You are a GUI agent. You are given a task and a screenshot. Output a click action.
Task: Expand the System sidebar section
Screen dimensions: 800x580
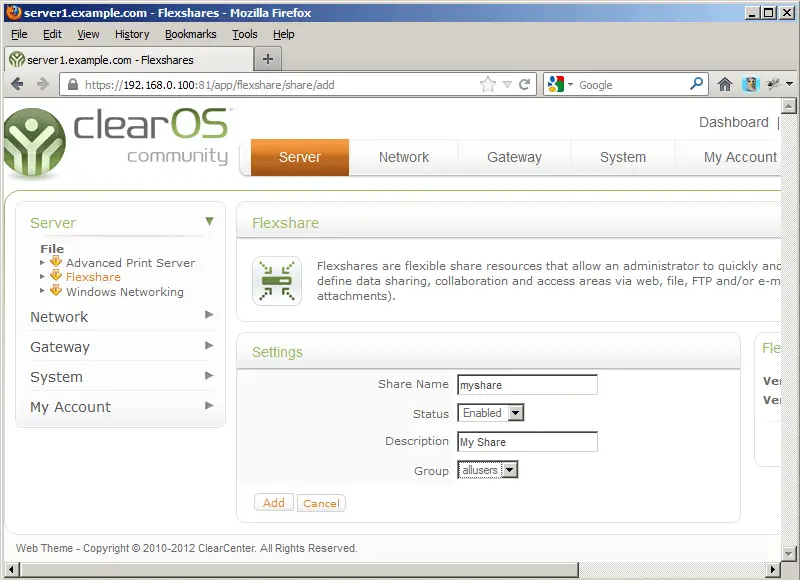(x=209, y=375)
